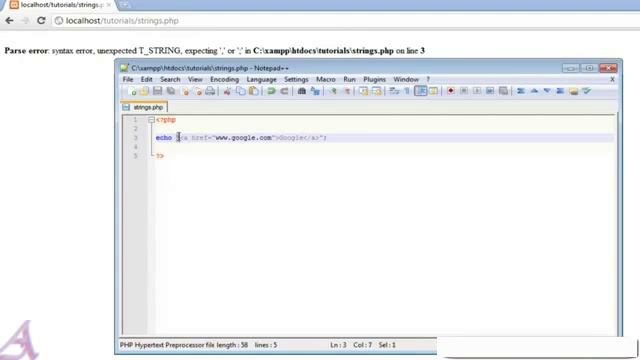Start macro recording with red dot icon

tap(451, 91)
